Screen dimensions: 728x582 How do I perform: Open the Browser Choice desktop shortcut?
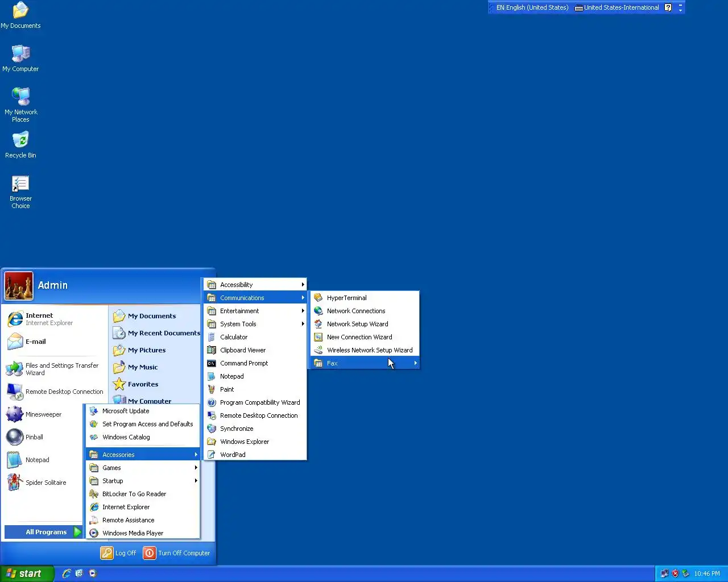[x=20, y=192]
